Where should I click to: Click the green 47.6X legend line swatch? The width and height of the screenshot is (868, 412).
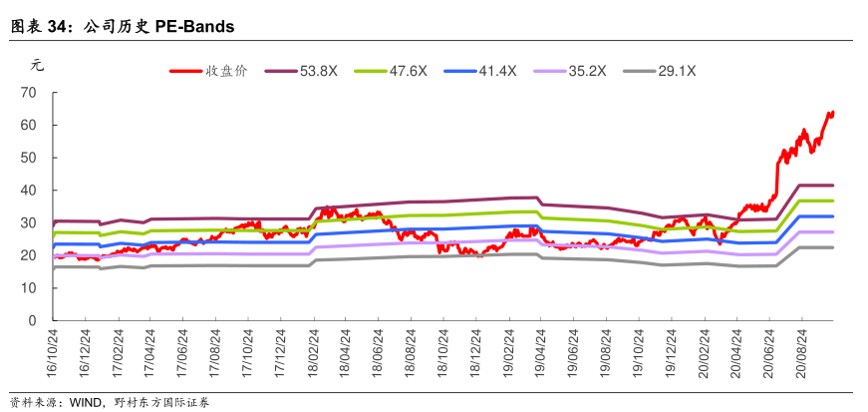[x=371, y=71]
